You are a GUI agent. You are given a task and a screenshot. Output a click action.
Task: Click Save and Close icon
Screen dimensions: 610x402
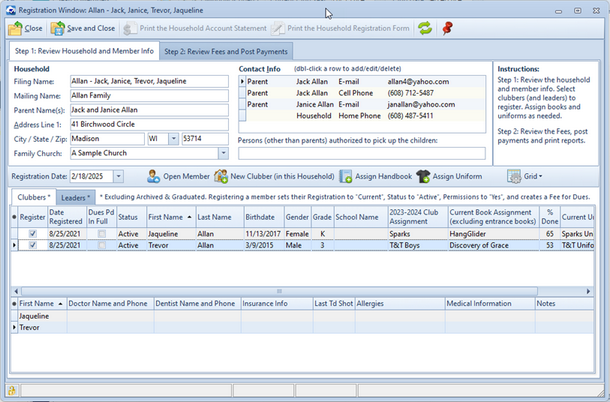(x=58, y=29)
